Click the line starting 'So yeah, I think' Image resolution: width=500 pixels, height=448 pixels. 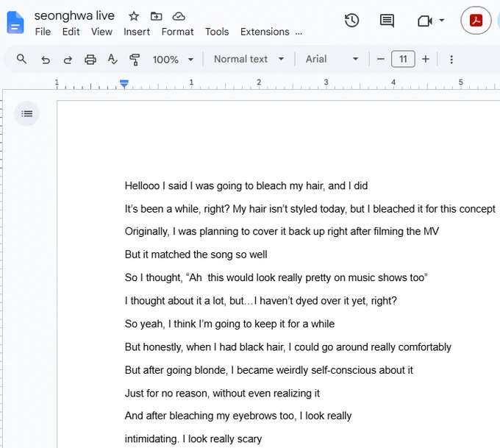229,324
